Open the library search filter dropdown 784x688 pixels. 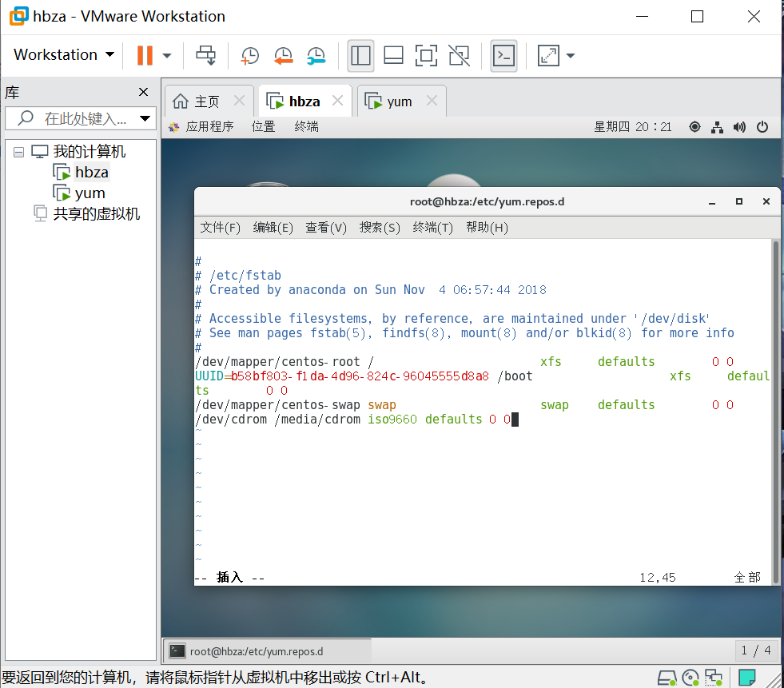145,118
